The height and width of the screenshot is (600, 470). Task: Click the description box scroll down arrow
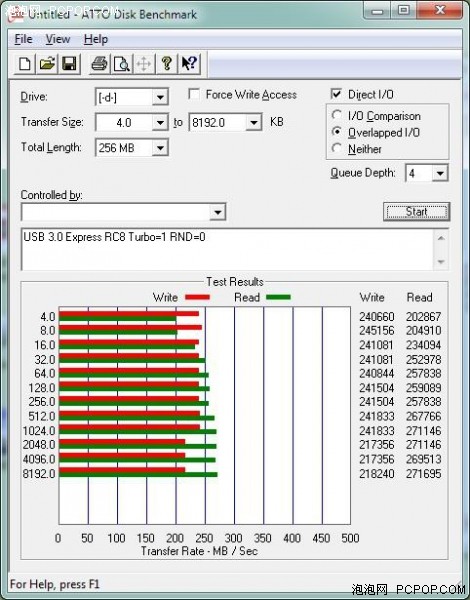[x=441, y=262]
